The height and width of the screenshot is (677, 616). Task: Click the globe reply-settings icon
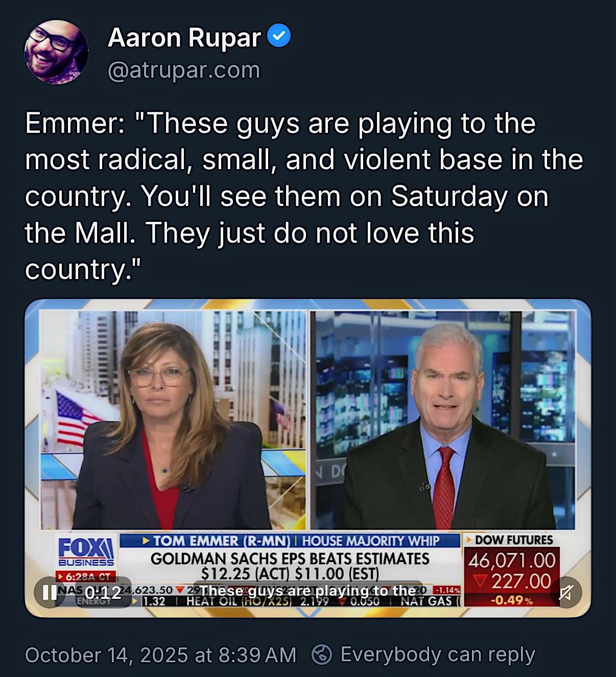[322, 655]
